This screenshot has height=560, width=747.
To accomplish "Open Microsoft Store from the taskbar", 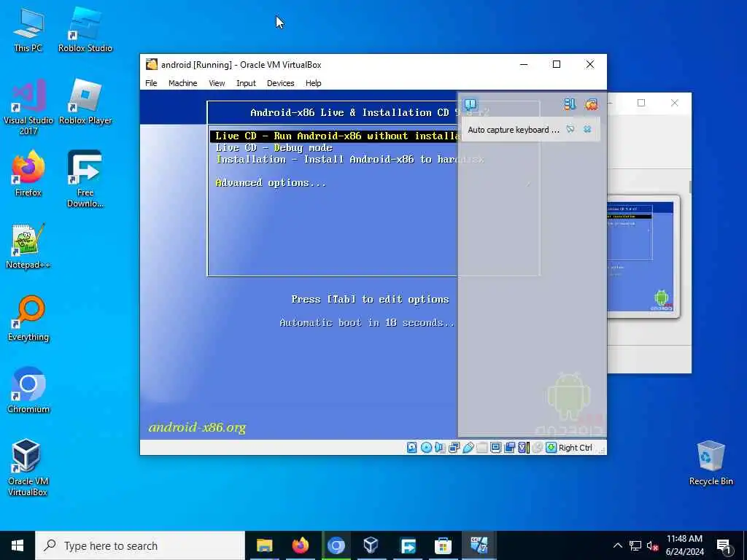I will [x=443, y=545].
